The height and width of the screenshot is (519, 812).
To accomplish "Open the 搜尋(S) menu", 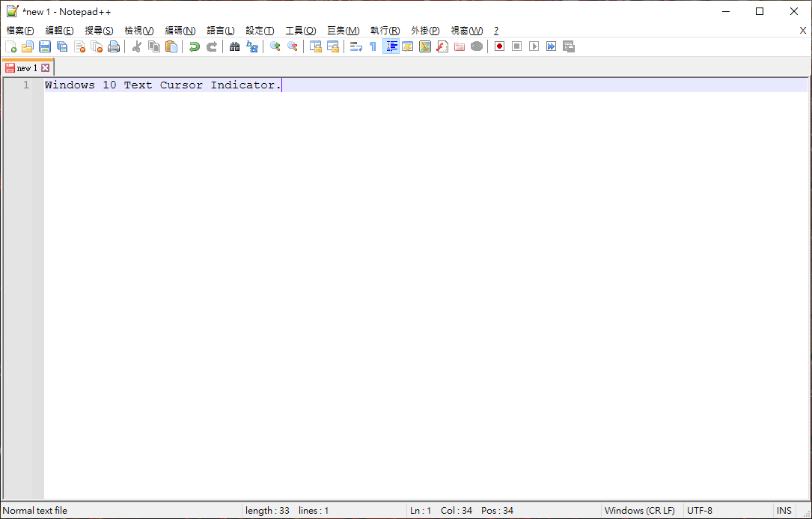I will [x=99, y=31].
